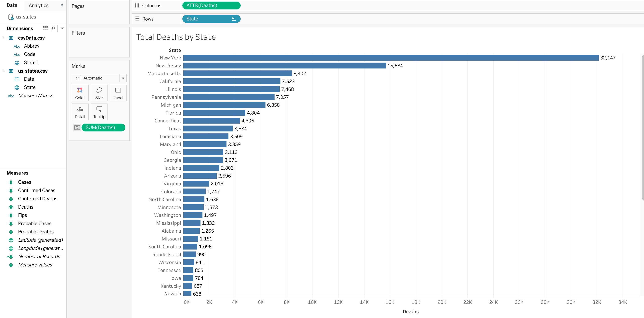Image resolution: width=644 pixels, height=318 pixels.
Task: Switch to the Analytics tab
Action: (x=38, y=6)
